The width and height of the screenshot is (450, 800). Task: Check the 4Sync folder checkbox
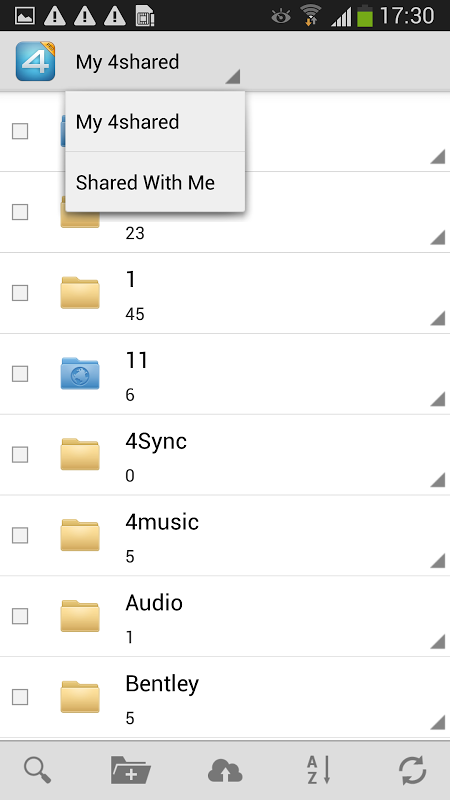click(20, 454)
